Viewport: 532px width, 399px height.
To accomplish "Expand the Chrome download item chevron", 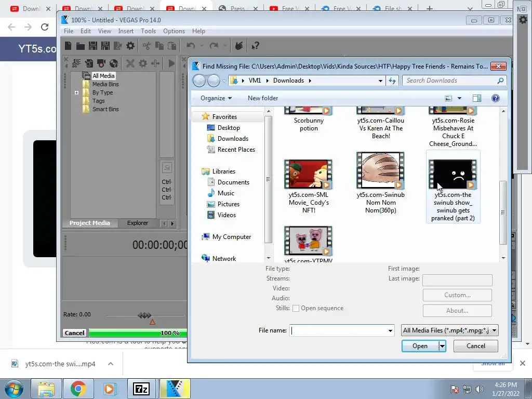I will coord(111,364).
